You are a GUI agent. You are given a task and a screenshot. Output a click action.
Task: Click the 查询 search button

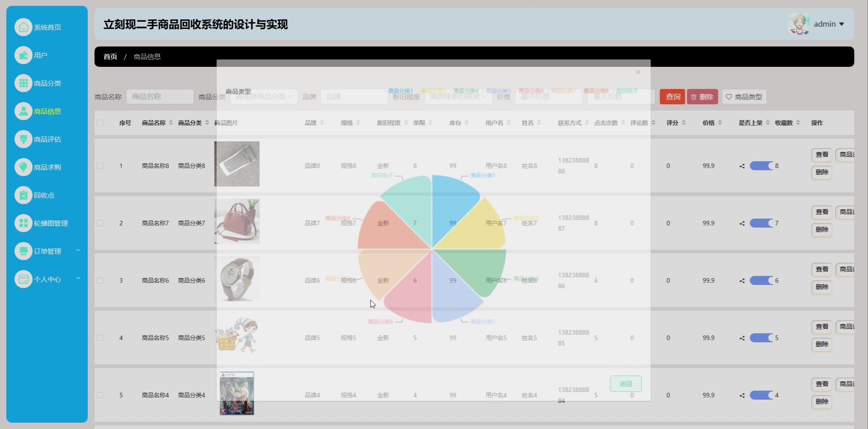(x=672, y=97)
